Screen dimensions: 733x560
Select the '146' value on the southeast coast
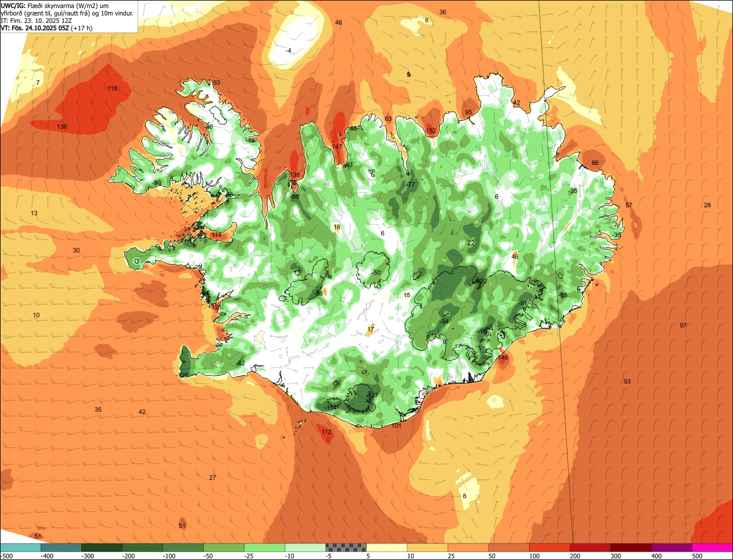(x=503, y=357)
